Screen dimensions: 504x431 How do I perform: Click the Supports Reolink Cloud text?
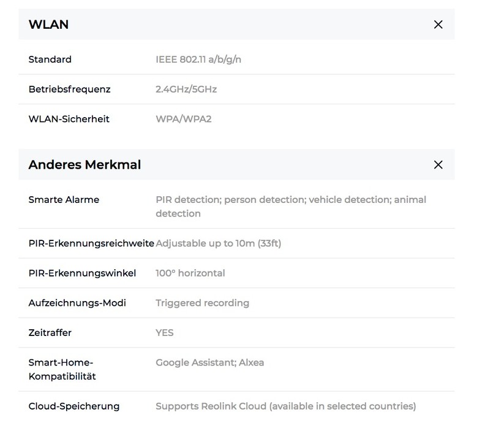[x=285, y=406]
